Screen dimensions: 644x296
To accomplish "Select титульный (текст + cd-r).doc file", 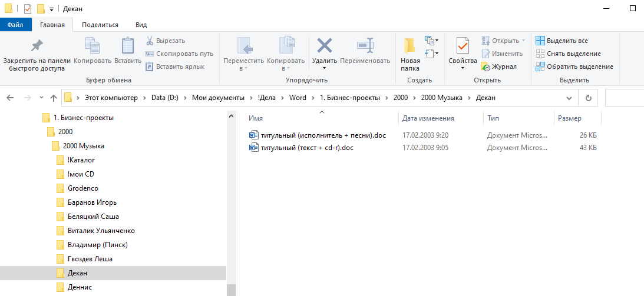I will pyautogui.click(x=302, y=148).
